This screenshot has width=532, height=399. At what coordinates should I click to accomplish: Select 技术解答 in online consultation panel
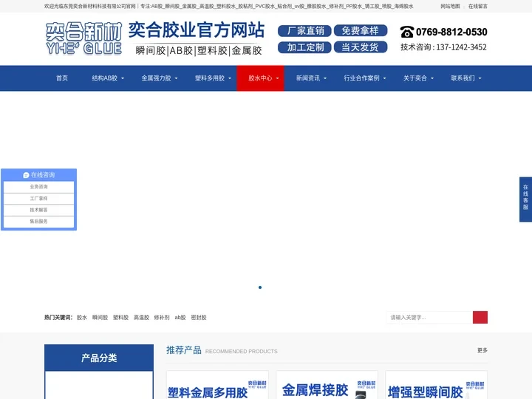pyautogui.click(x=38, y=210)
